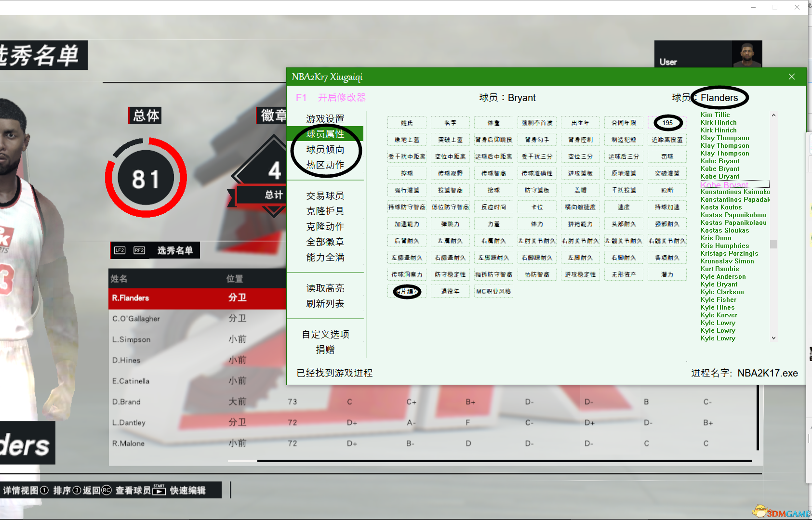Screen dimensions: 812x520
Task: Click the MC职业风格 field
Action: 493,291
